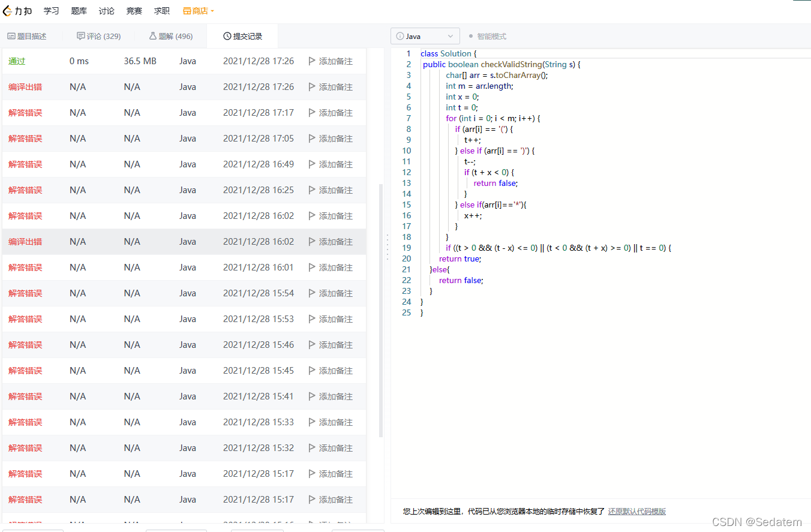Switch to the 提交记录 tab

243,36
